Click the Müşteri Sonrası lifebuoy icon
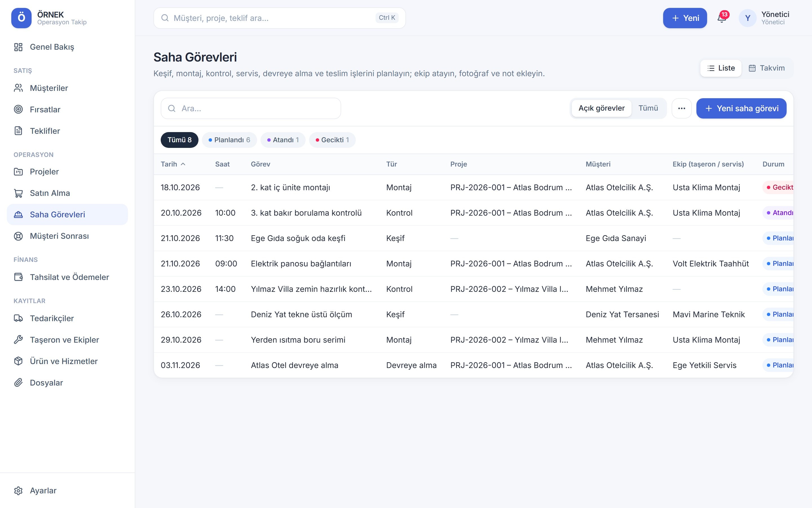The image size is (812, 508). pos(18,236)
